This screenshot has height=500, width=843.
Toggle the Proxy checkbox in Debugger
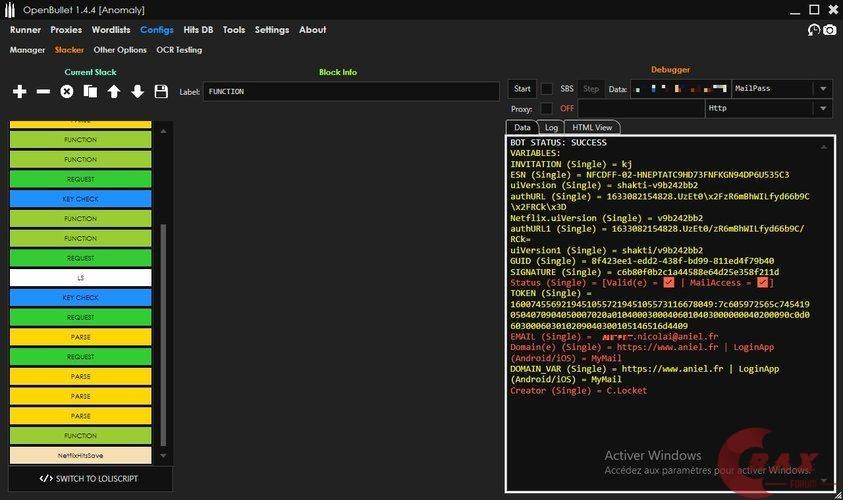(547, 108)
